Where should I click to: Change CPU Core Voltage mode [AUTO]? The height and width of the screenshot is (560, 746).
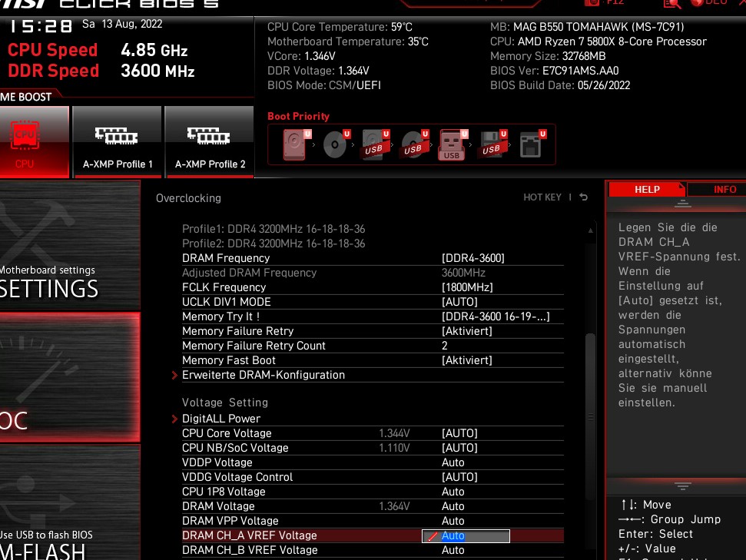459,433
